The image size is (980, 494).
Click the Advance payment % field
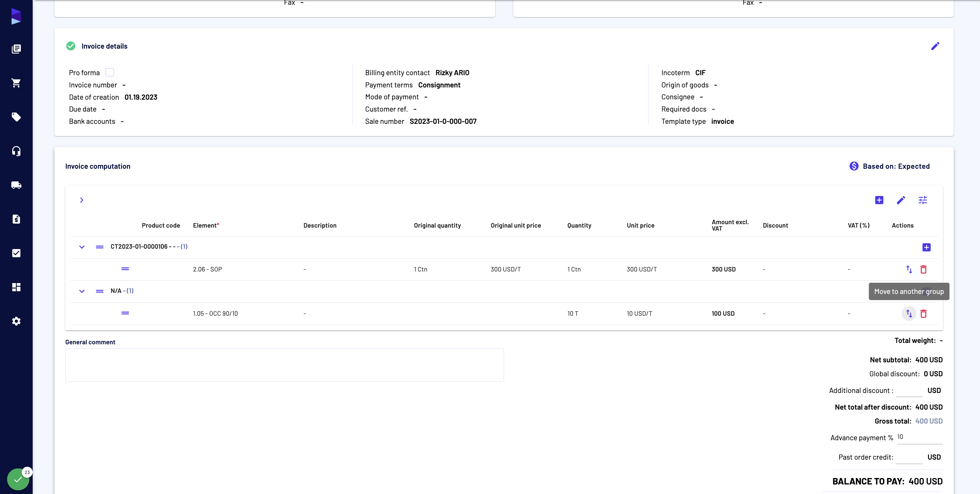pos(919,437)
